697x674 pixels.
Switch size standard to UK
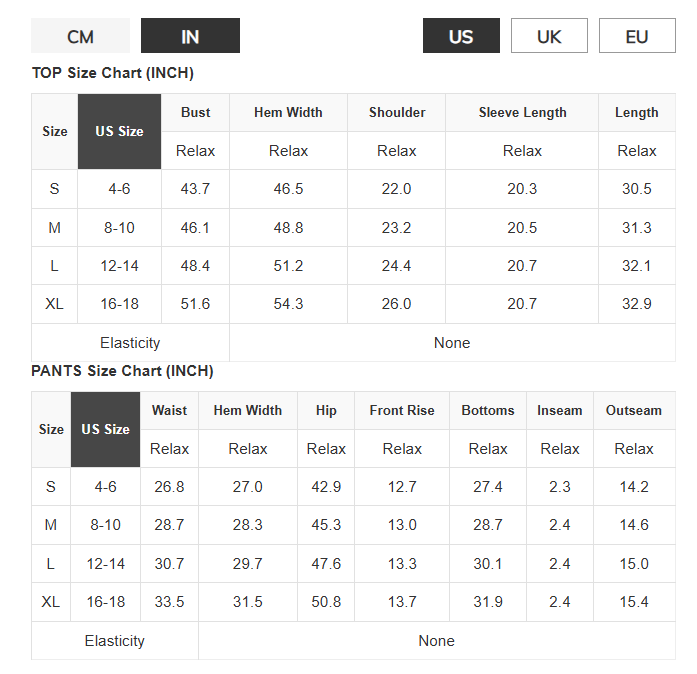549,36
